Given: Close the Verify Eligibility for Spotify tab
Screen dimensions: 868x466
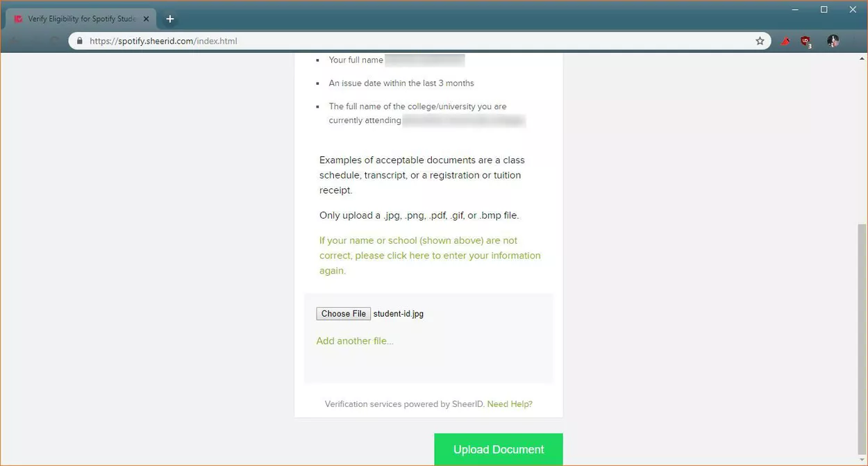Looking at the screenshot, I should pyautogui.click(x=146, y=19).
